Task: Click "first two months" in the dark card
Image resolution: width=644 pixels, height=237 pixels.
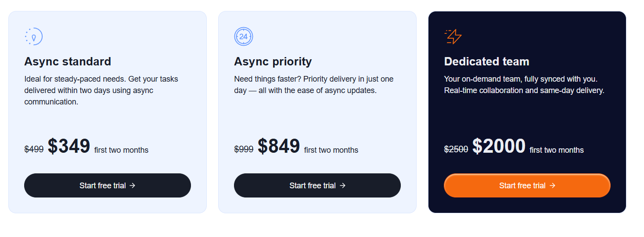Action: tap(556, 150)
